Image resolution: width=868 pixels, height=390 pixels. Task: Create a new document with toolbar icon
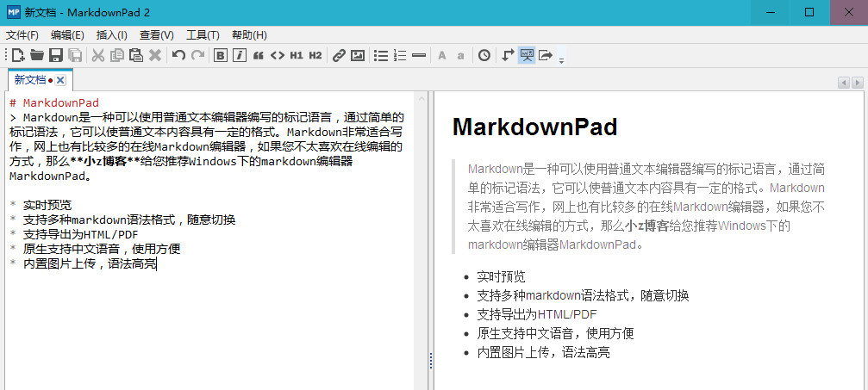(x=18, y=55)
